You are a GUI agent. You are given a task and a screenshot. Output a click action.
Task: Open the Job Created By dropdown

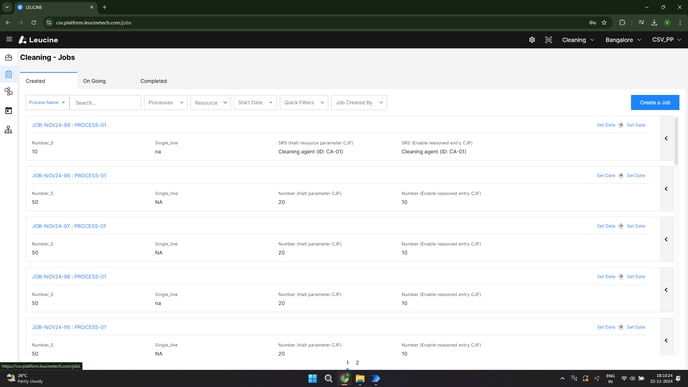coord(359,103)
